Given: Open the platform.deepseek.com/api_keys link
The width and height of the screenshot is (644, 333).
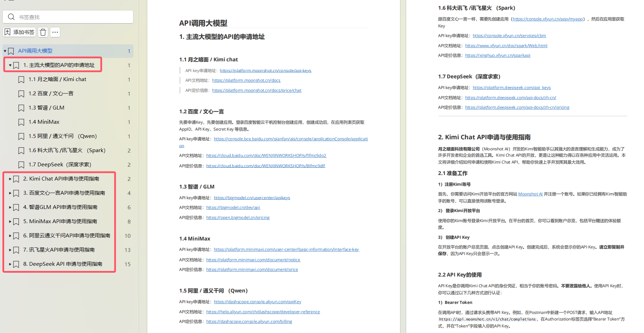Looking at the screenshot, I should pos(512,88).
